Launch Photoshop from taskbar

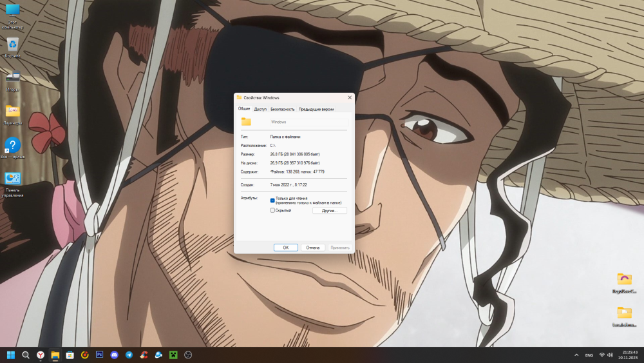click(99, 355)
